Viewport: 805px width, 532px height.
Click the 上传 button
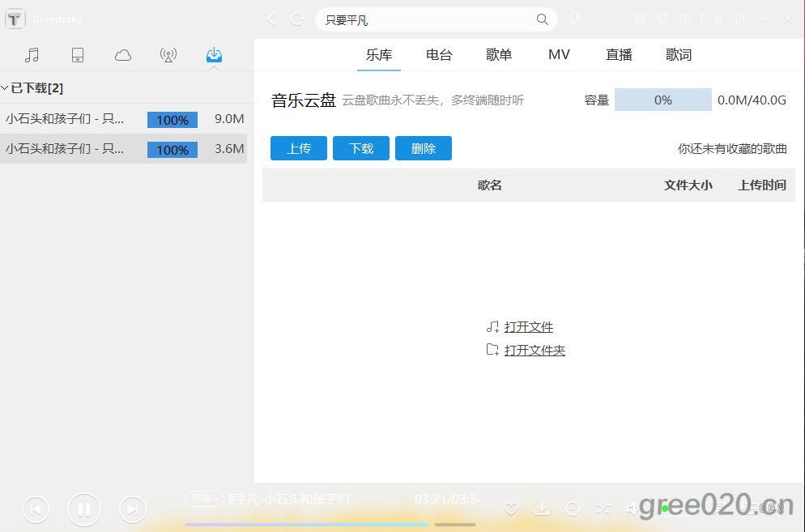pos(299,148)
